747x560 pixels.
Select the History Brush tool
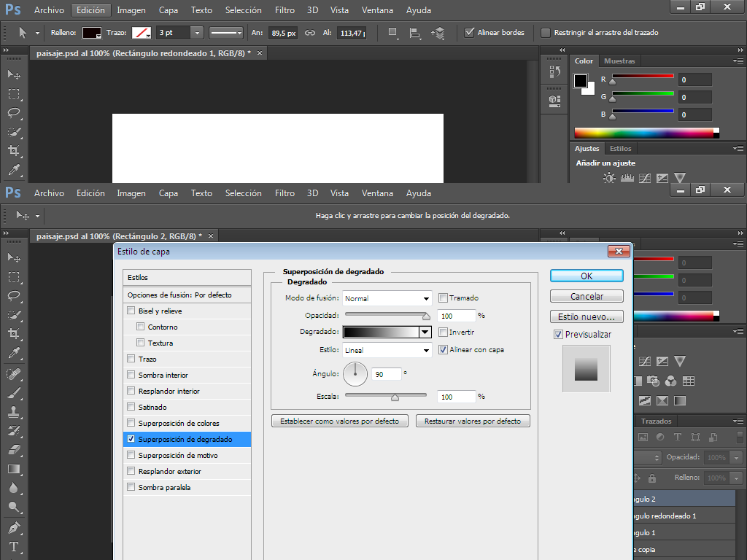tap(14, 431)
